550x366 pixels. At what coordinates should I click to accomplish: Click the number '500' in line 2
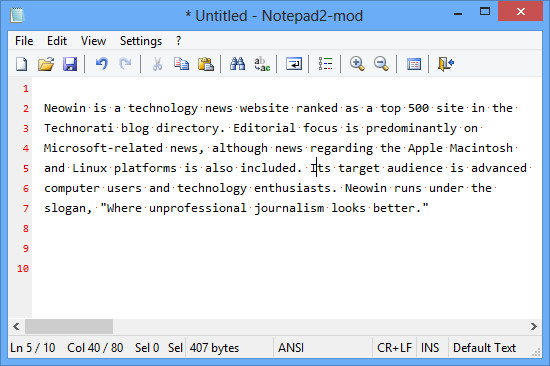(418, 108)
